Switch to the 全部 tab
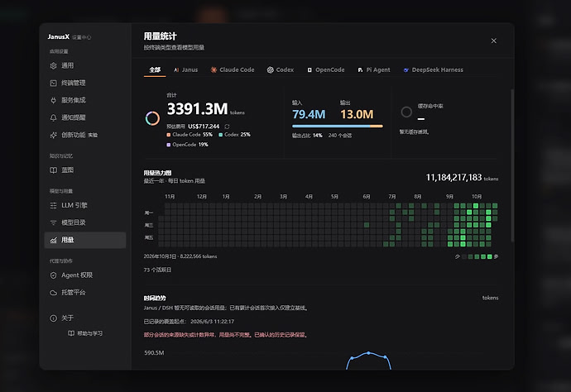Screen dimensions: 571x392 tap(155, 70)
